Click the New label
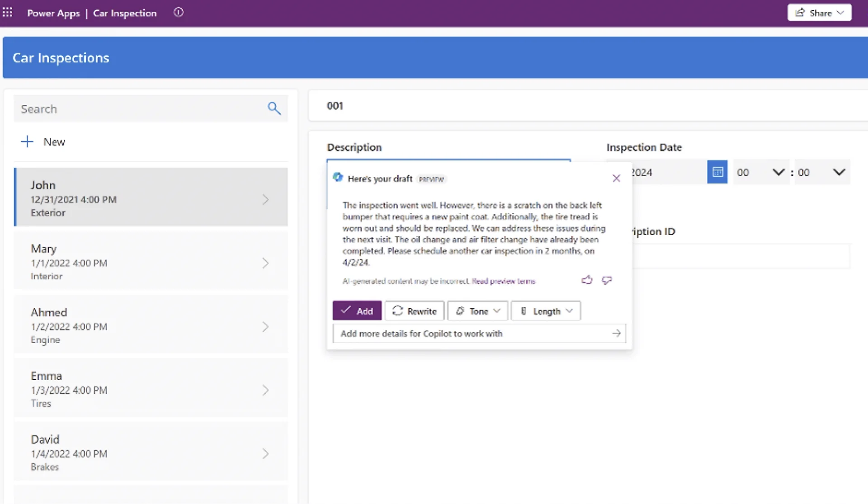This screenshot has height=504, width=868. (54, 142)
